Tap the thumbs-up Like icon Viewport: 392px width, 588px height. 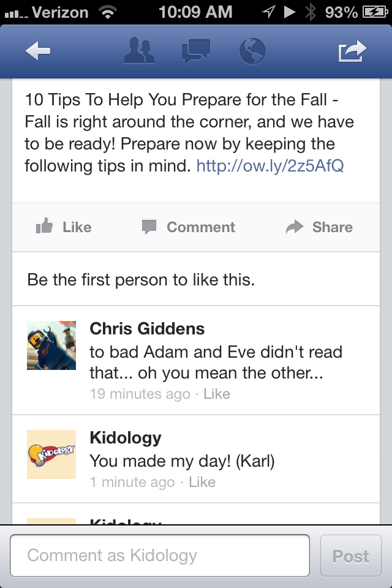pos(45,227)
